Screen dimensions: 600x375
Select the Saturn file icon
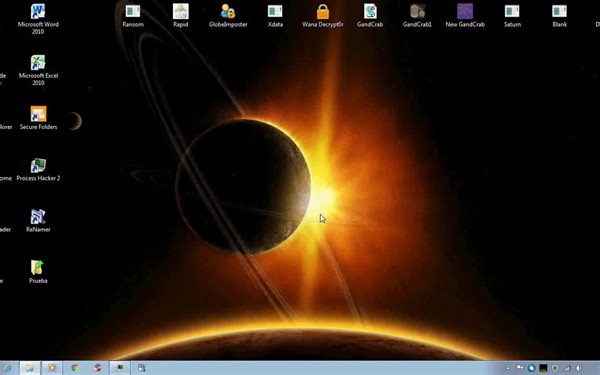tap(512, 16)
